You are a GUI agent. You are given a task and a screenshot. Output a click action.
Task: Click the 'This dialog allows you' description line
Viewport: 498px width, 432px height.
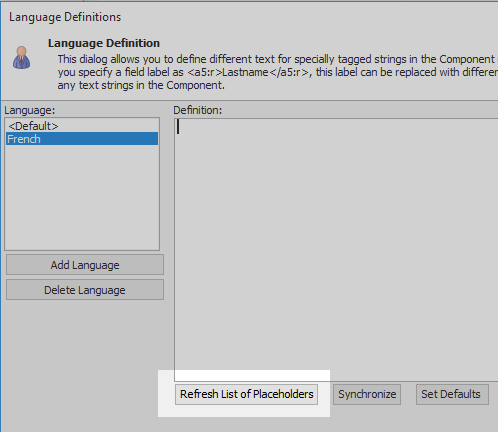(x=277, y=59)
